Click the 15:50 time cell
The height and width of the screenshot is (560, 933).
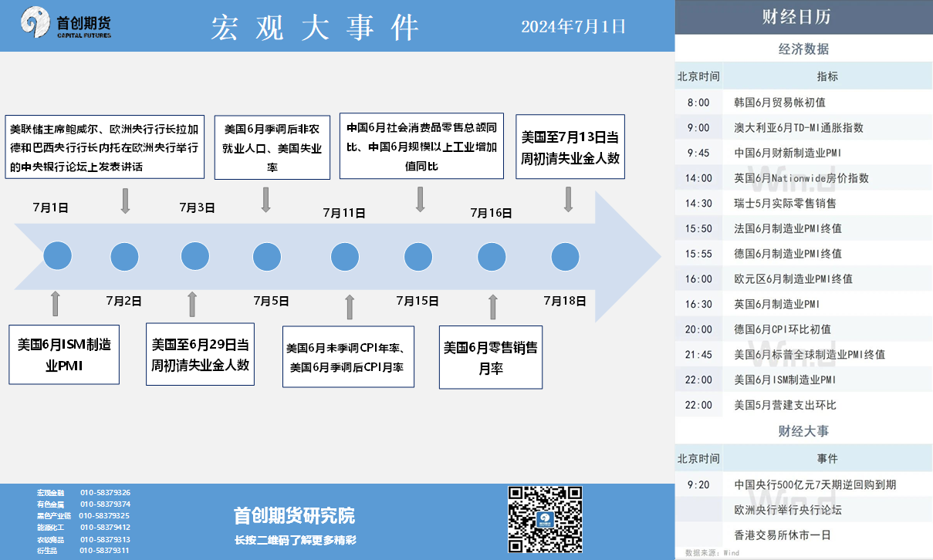698,228
